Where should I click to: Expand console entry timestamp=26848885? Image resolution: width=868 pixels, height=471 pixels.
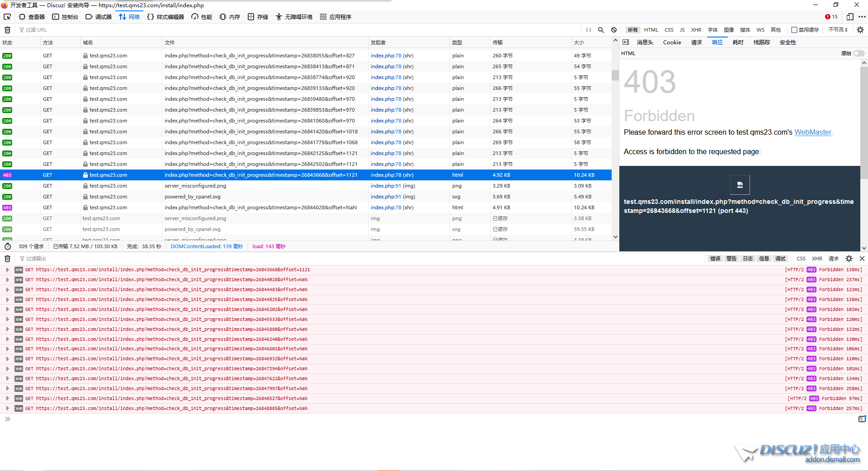click(x=7, y=409)
